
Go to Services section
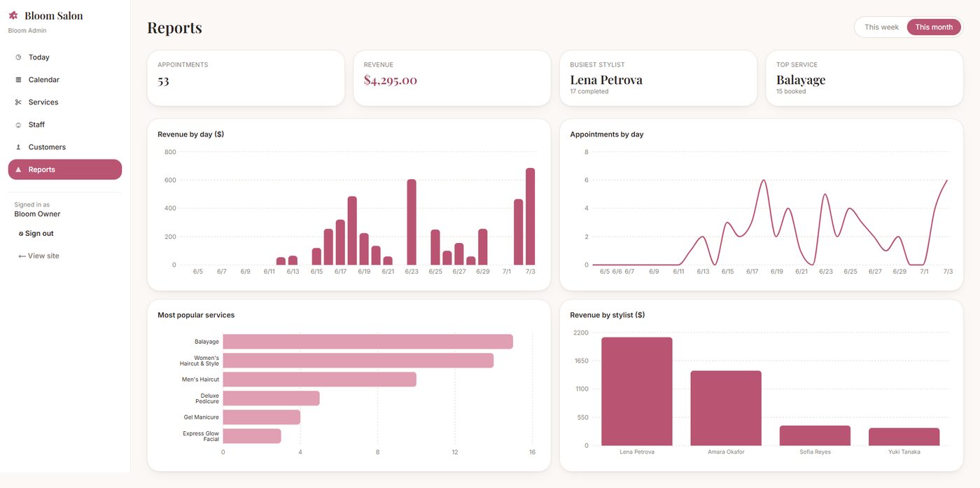coord(65,102)
